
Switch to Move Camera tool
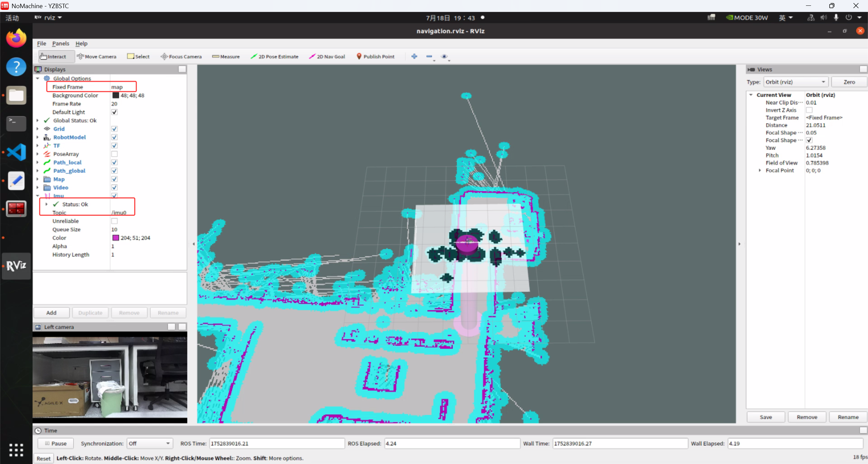click(x=97, y=57)
